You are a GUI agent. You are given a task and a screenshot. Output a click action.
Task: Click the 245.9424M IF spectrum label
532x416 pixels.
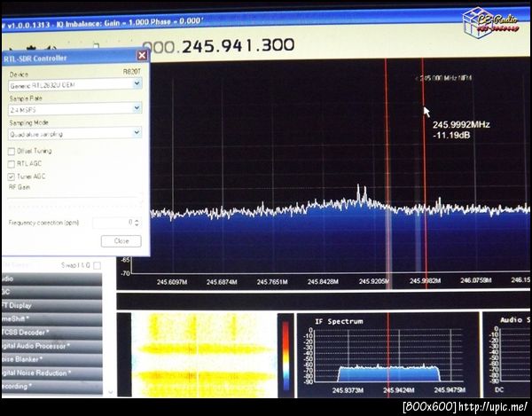coord(399,390)
